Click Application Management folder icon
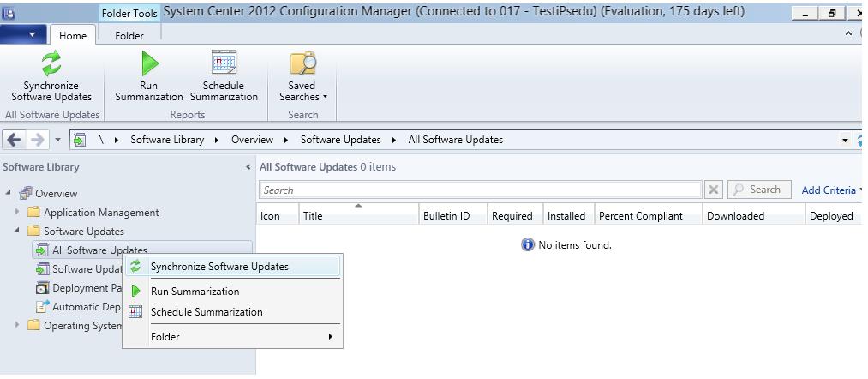 click(33, 212)
